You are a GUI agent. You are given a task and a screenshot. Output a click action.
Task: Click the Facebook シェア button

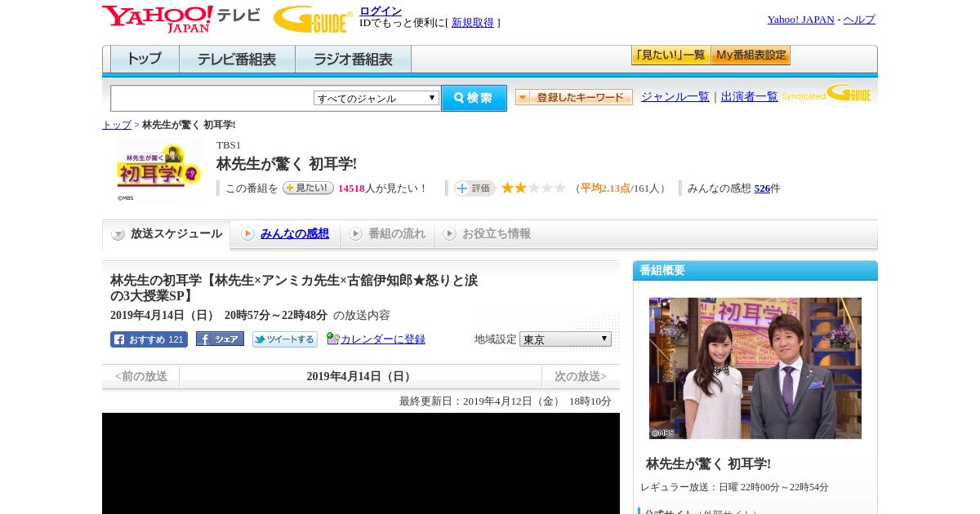coord(220,339)
